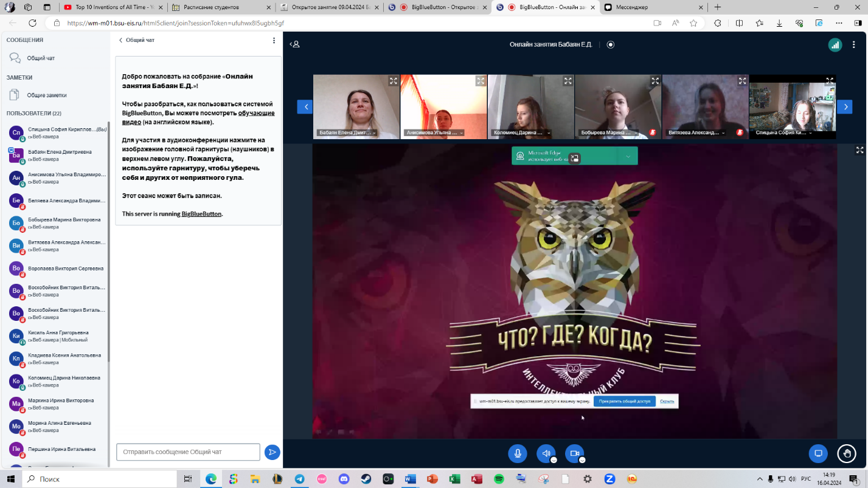Select user Кисиль Анна Григорьевна in list
Screen dimensions: 868x488
tap(56, 336)
